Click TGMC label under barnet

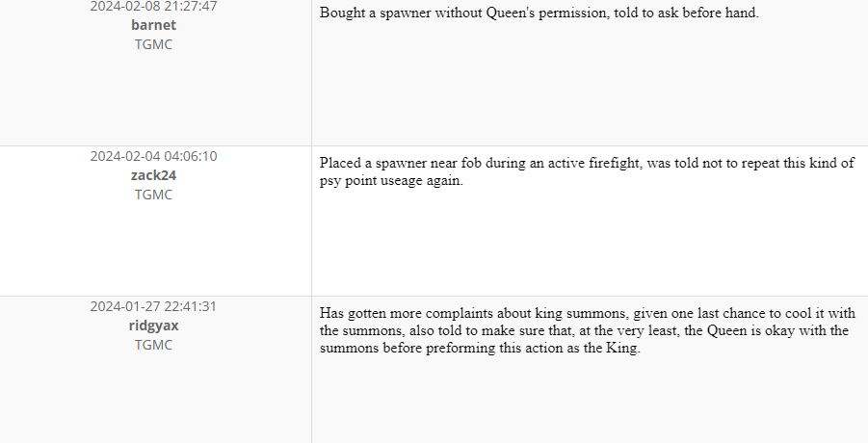coord(154,44)
